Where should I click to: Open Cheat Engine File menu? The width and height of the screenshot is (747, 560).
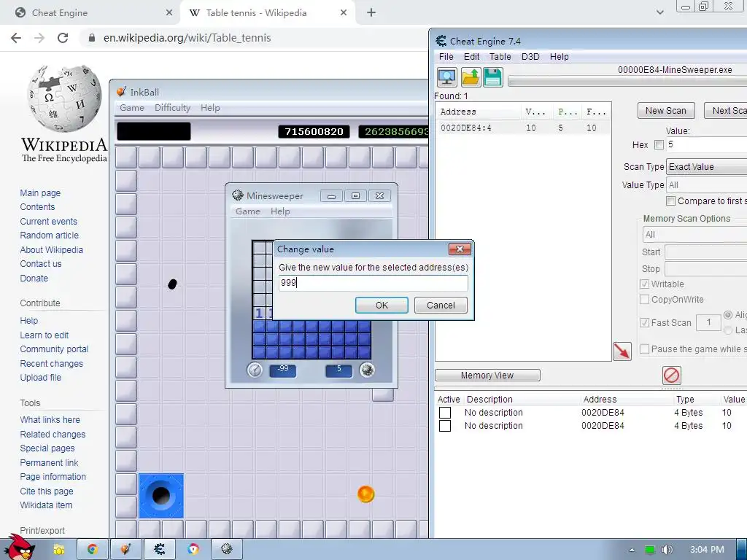pyautogui.click(x=446, y=57)
